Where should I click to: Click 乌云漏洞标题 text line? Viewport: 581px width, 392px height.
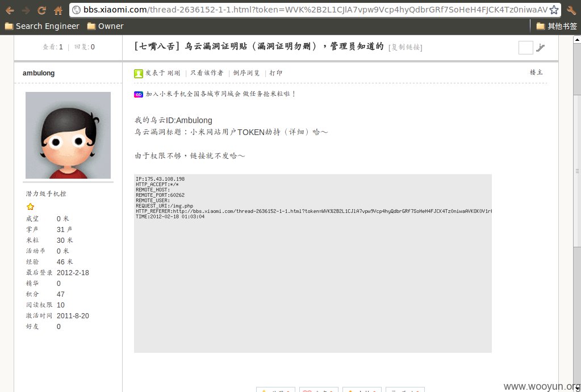[232, 132]
